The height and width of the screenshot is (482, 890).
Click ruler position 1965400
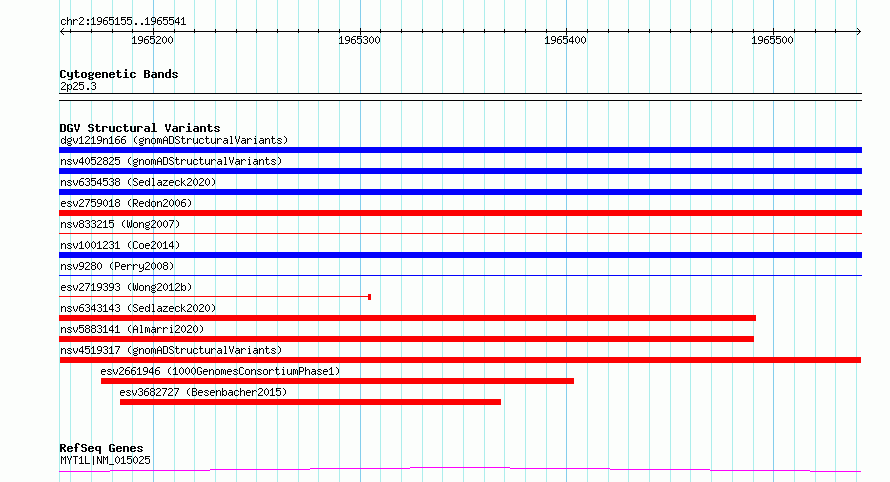click(x=565, y=40)
